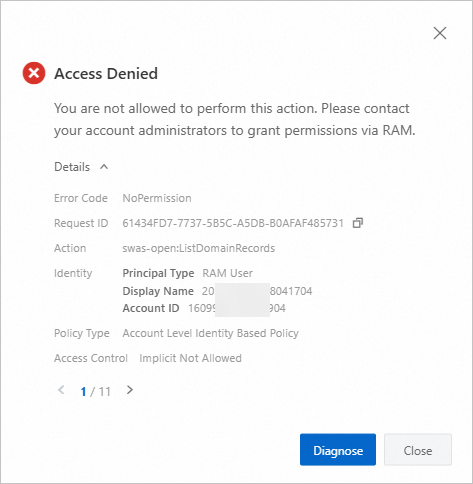Click the Account ID label
Viewport: 473px width, 484px height.
(x=151, y=308)
